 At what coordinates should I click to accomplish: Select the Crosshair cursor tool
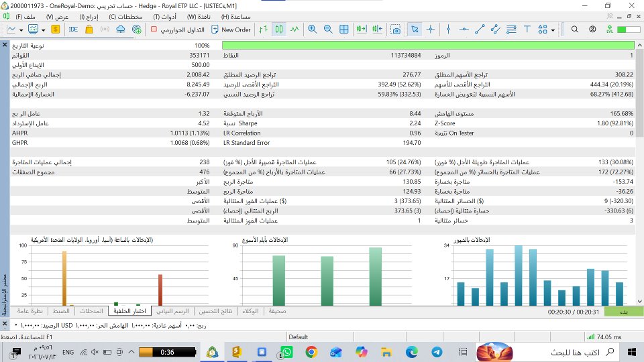pyautogui.click(x=431, y=29)
